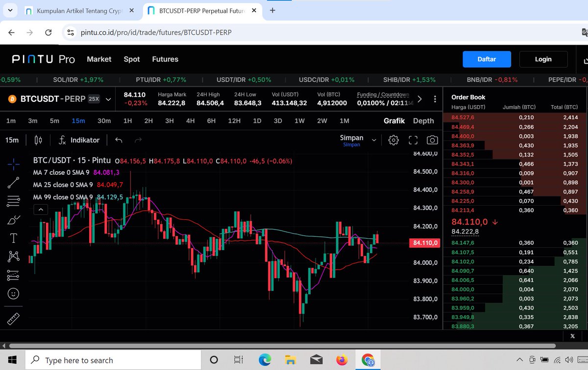Click the 84.527,6 ask price row
Viewport: 588px width, 370px height.
[x=514, y=117]
